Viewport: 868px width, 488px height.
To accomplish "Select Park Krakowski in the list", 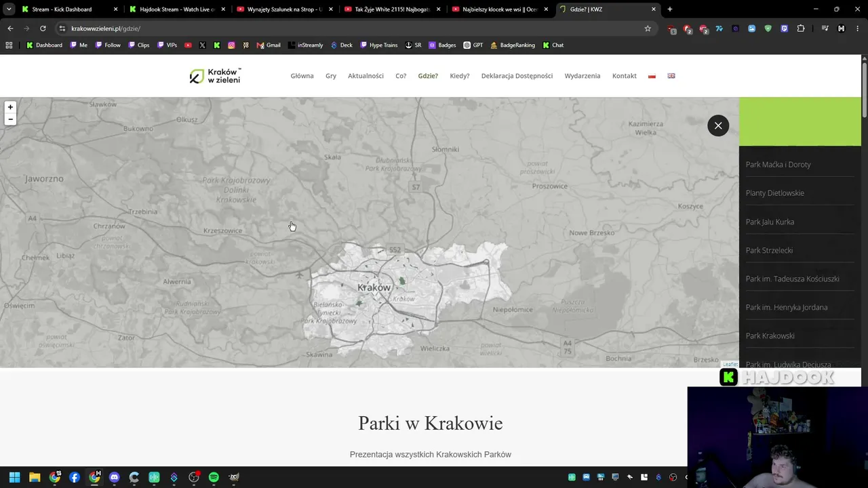I will point(770,335).
